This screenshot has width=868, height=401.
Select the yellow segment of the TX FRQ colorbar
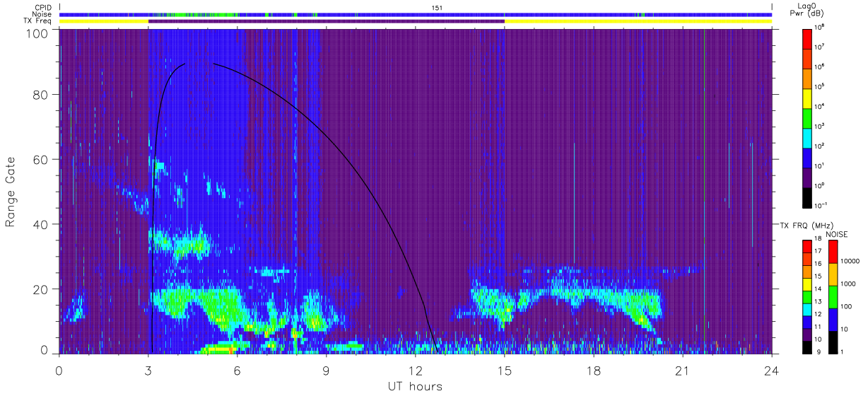coord(807,284)
